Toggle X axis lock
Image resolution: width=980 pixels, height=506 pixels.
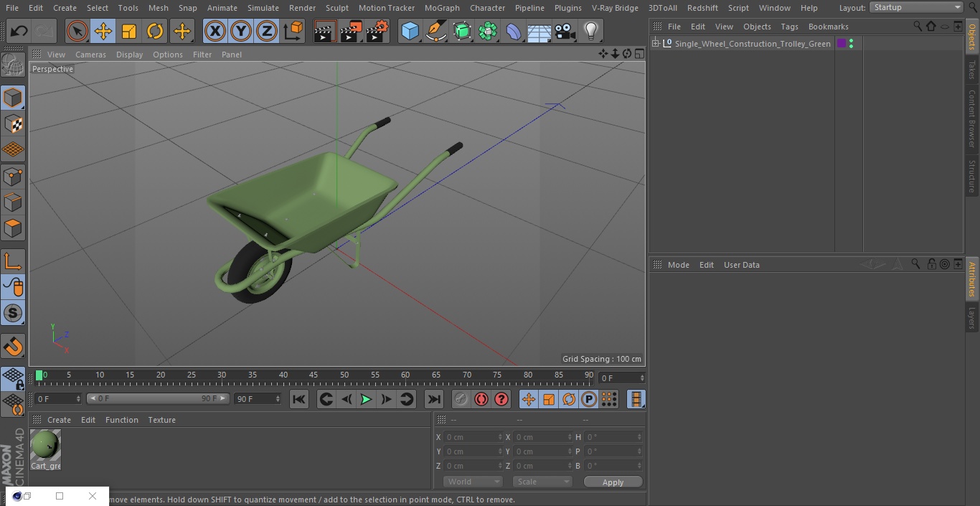click(x=215, y=31)
